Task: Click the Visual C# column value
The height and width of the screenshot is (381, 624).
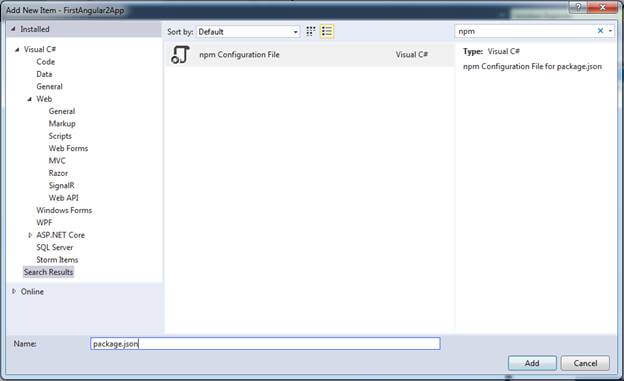Action: pos(411,55)
